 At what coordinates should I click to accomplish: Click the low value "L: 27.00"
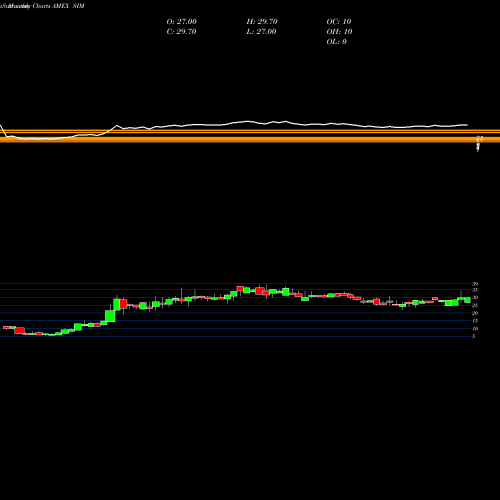pos(262,32)
